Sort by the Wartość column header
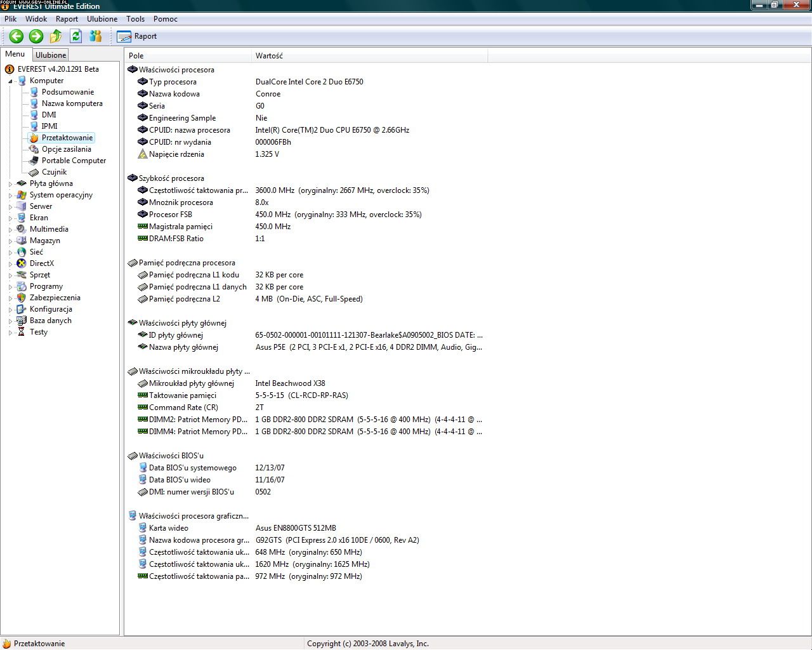The height and width of the screenshot is (650, 812). (369, 56)
